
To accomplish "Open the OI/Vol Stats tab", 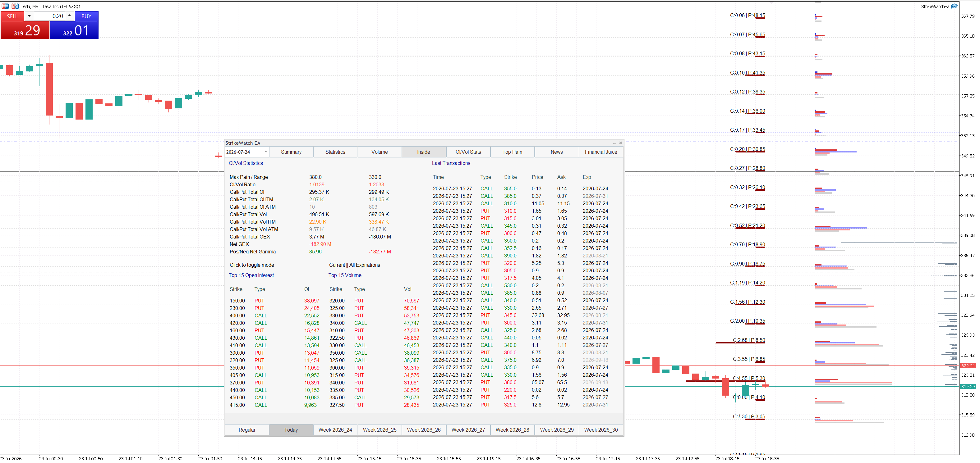I will click(x=468, y=152).
